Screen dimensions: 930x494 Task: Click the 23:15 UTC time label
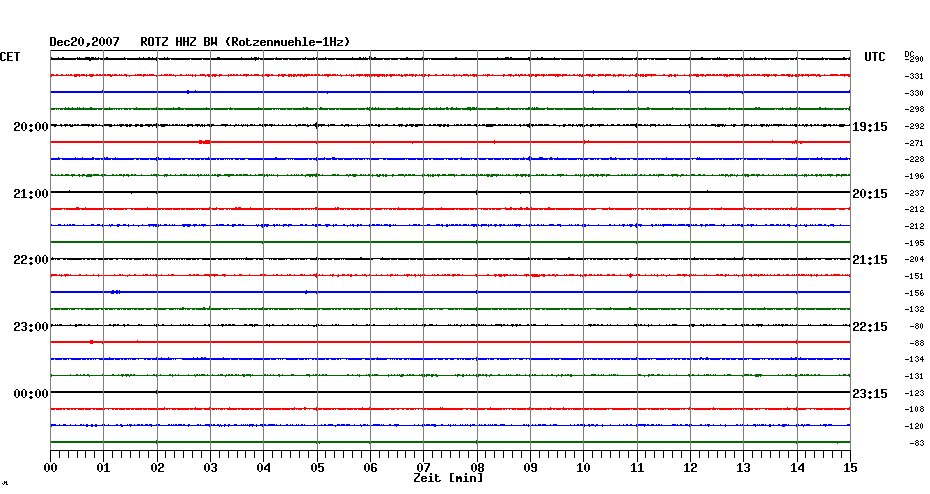[870, 394]
